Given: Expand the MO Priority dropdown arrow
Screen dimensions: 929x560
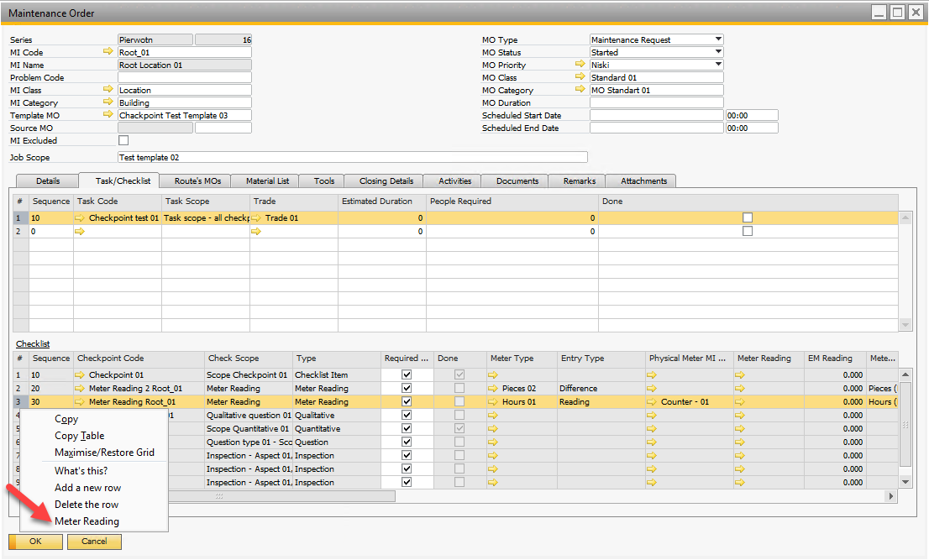Looking at the screenshot, I should pos(717,65).
